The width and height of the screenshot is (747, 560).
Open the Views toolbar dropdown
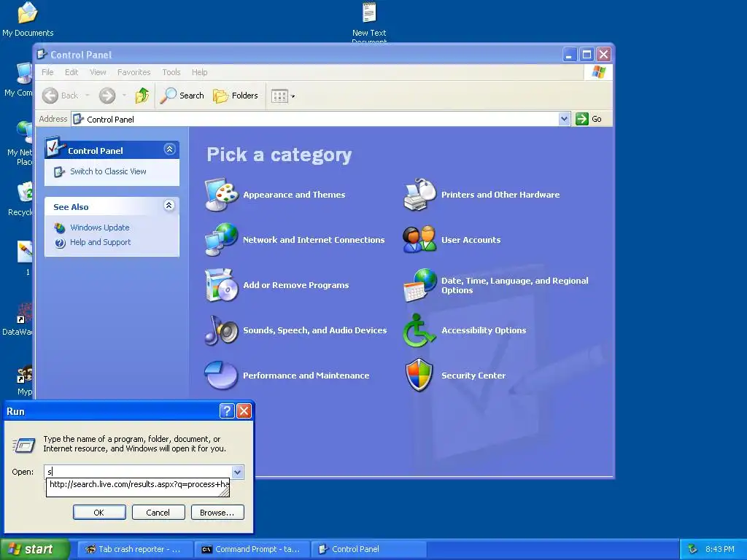(283, 96)
